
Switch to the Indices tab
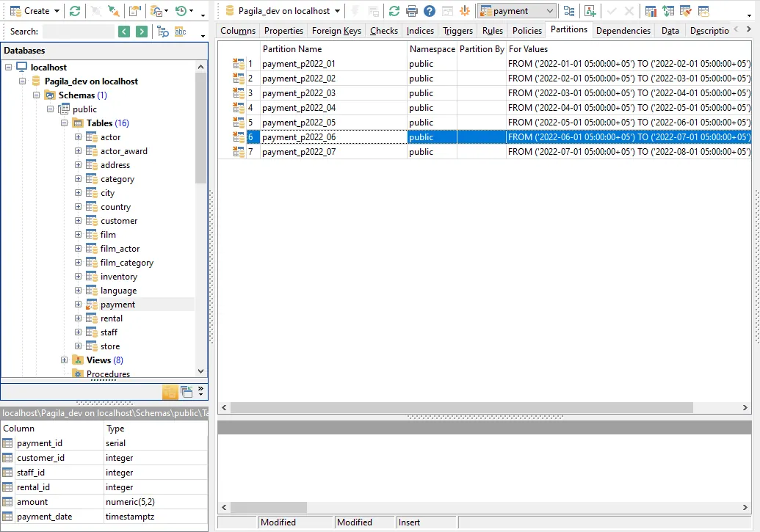(420, 31)
